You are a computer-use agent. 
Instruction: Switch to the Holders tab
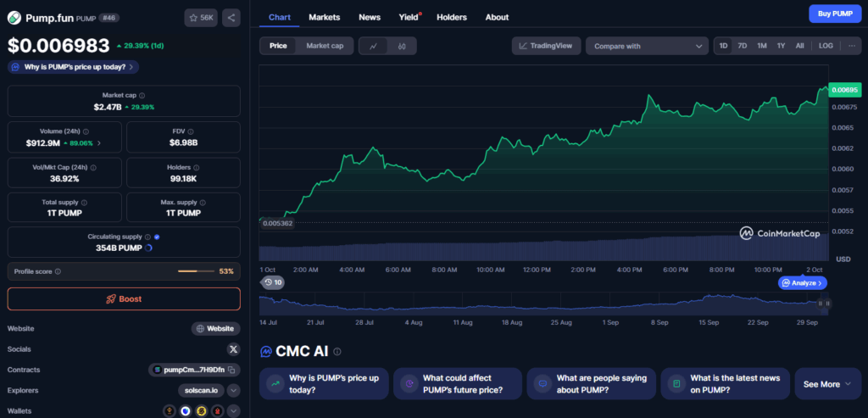coord(451,17)
